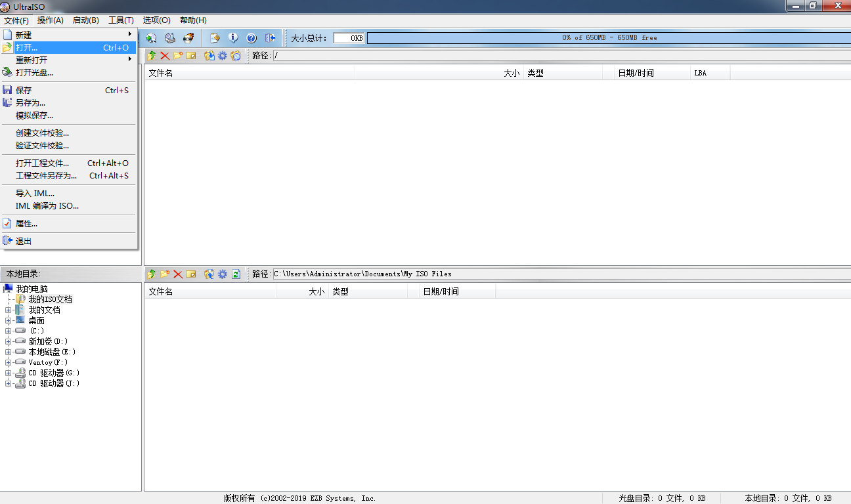This screenshot has height=504, width=851.
Task: Choose 模拟保存... menu entry
Action: [x=68, y=115]
